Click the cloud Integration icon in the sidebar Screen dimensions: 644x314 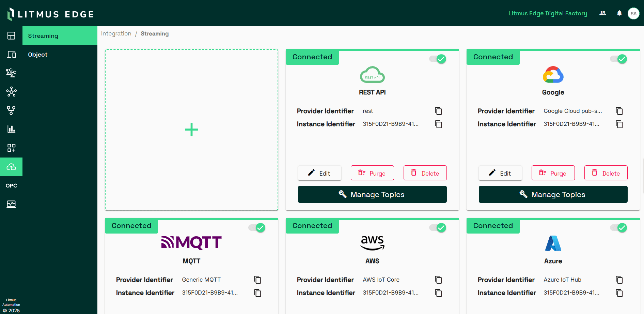tap(12, 167)
